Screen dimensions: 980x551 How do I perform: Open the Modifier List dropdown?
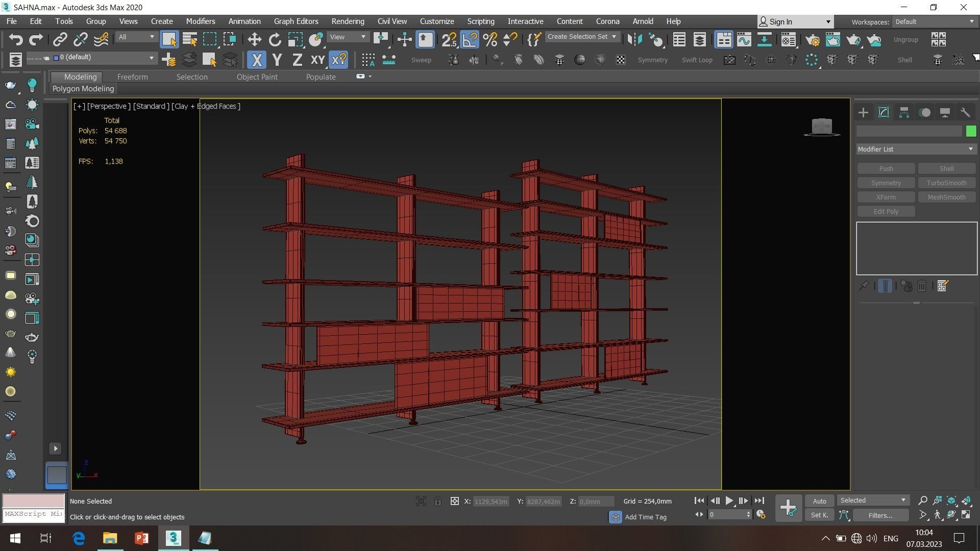(915, 149)
